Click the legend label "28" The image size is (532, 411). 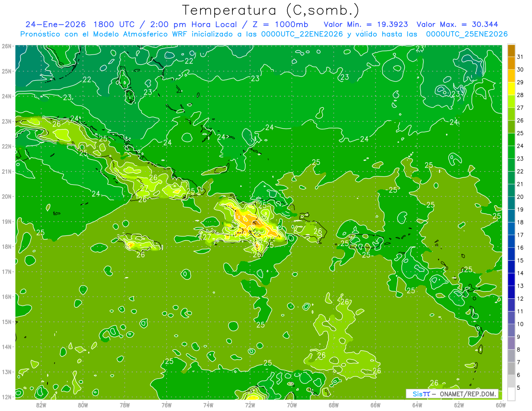(x=520, y=95)
